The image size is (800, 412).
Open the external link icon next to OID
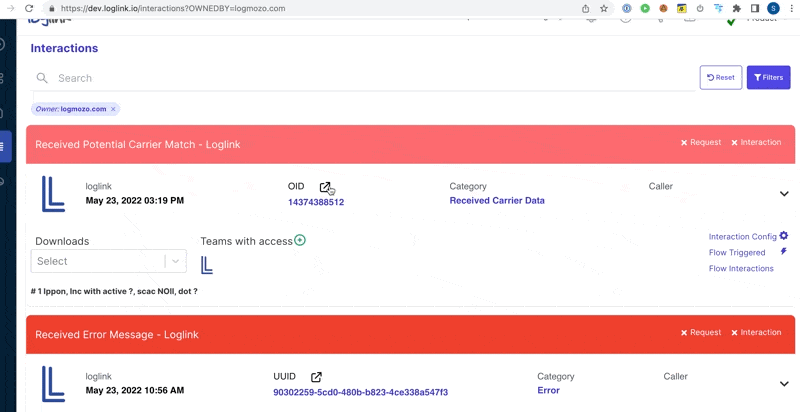tap(325, 187)
